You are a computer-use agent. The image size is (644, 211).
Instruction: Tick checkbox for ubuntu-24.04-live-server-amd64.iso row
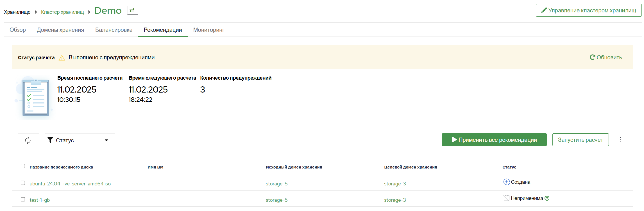tap(23, 183)
